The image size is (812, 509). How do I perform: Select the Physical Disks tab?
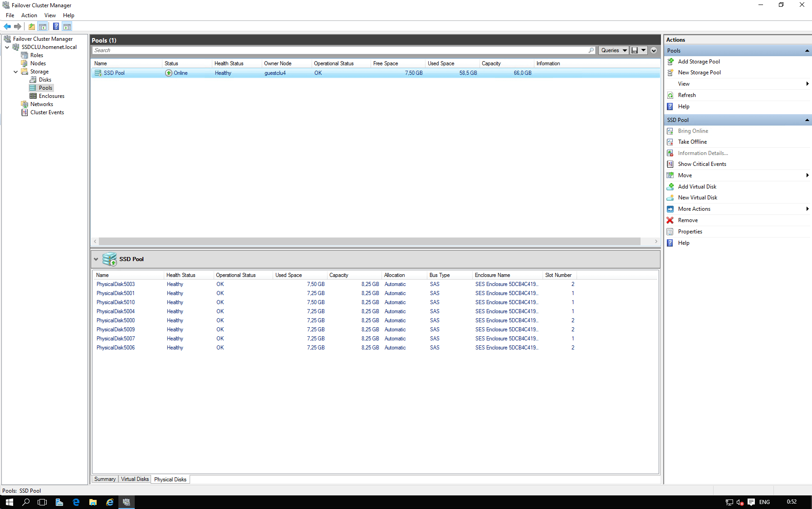tap(170, 480)
